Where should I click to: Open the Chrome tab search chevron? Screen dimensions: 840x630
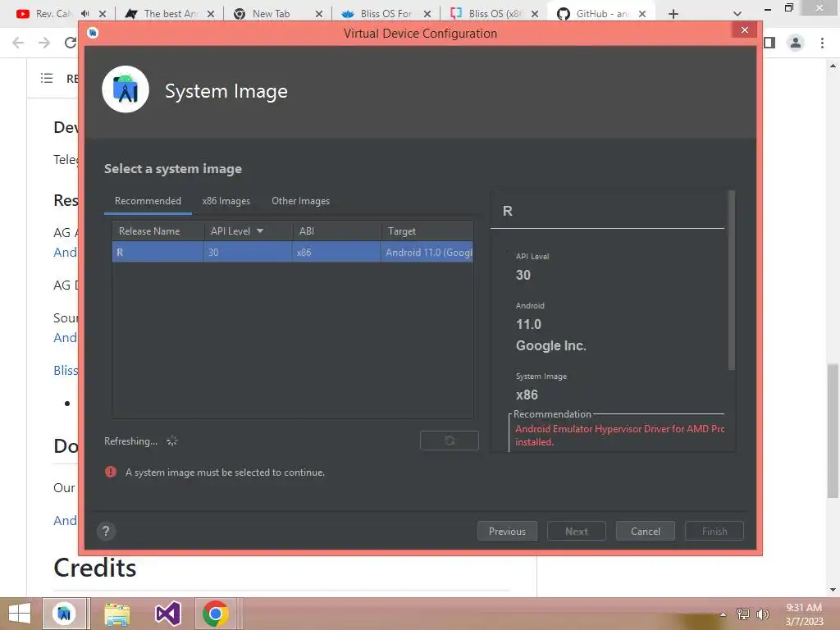pos(737,14)
